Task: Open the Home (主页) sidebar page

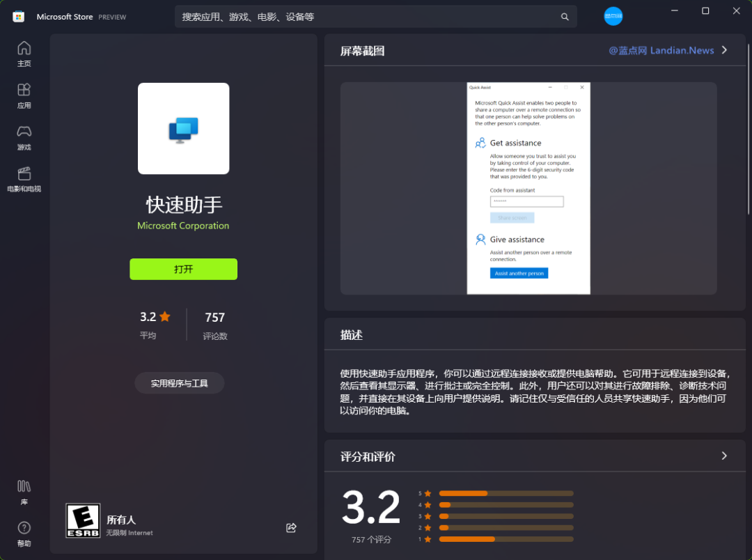Action: pos(24,54)
